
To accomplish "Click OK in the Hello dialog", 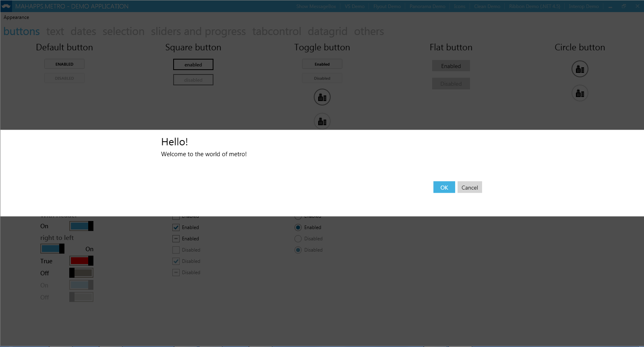I will click(x=444, y=187).
